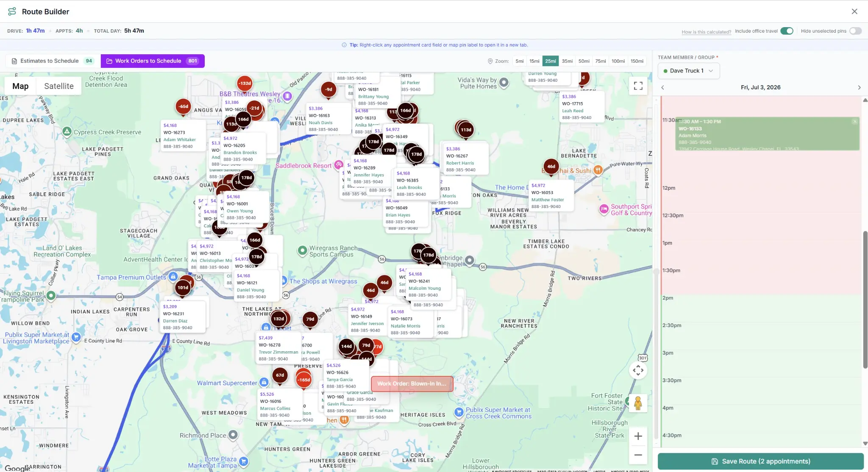
Task: Close the Route Builder dialog
Action: 854,11
